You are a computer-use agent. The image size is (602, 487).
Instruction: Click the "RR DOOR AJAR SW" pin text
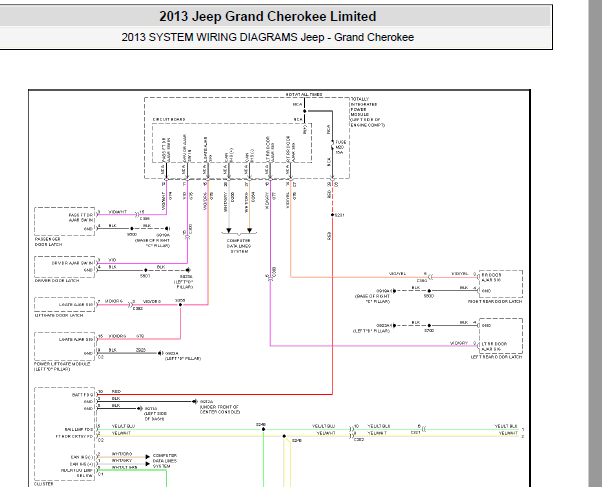click(492, 278)
